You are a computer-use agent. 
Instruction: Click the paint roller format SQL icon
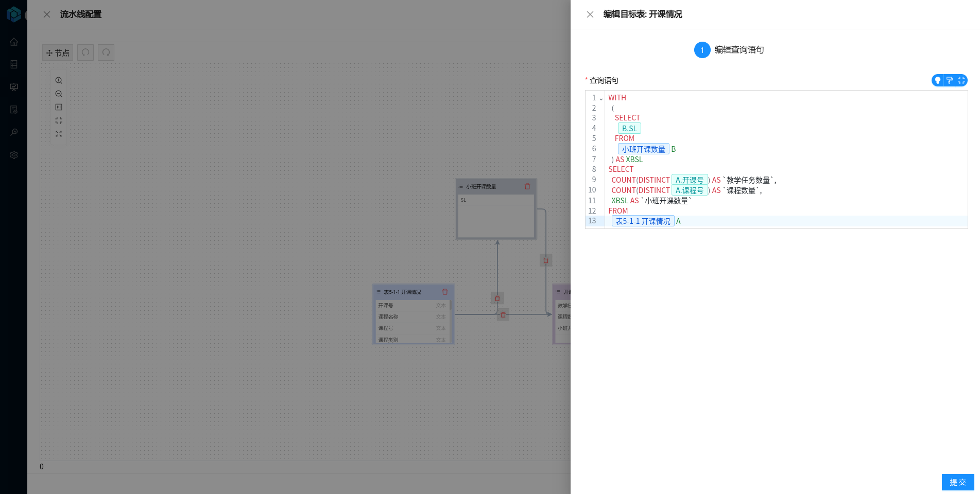[950, 80]
